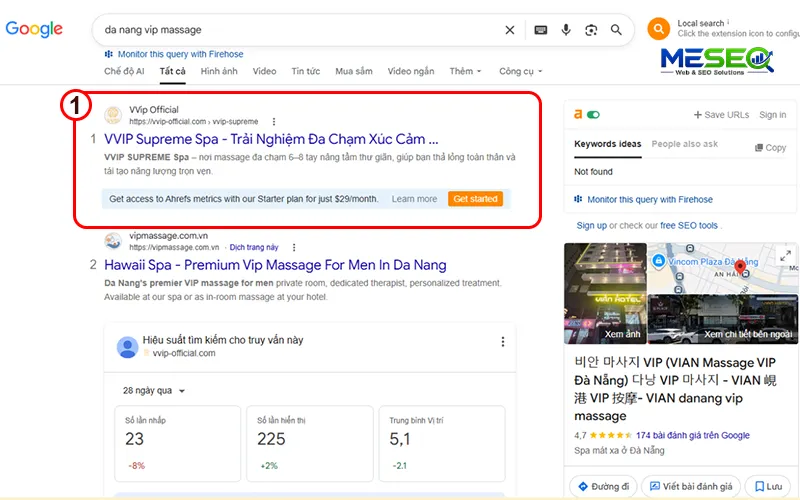Screen dimensions: 800x500
Task: Switch to Mua sắm tab
Action: coord(354,71)
